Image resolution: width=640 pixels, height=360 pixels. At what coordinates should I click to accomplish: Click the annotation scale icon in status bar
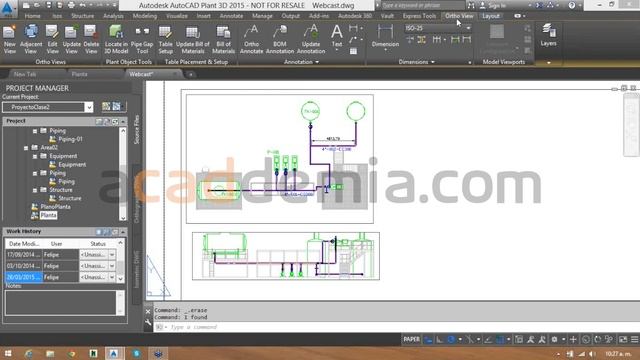click(x=530, y=339)
